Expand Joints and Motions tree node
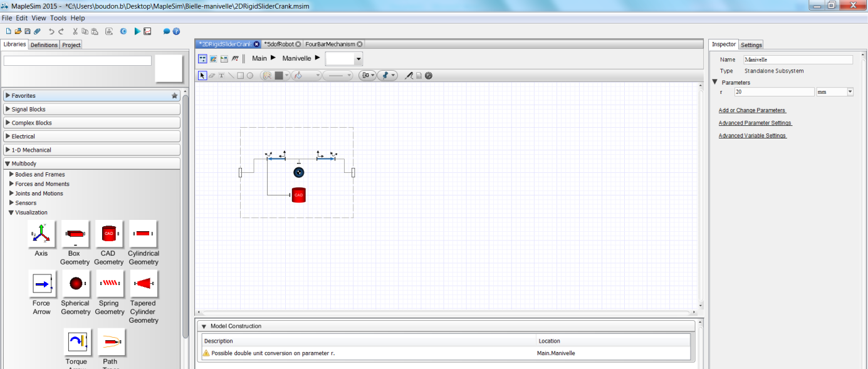The image size is (868, 369). click(x=11, y=193)
